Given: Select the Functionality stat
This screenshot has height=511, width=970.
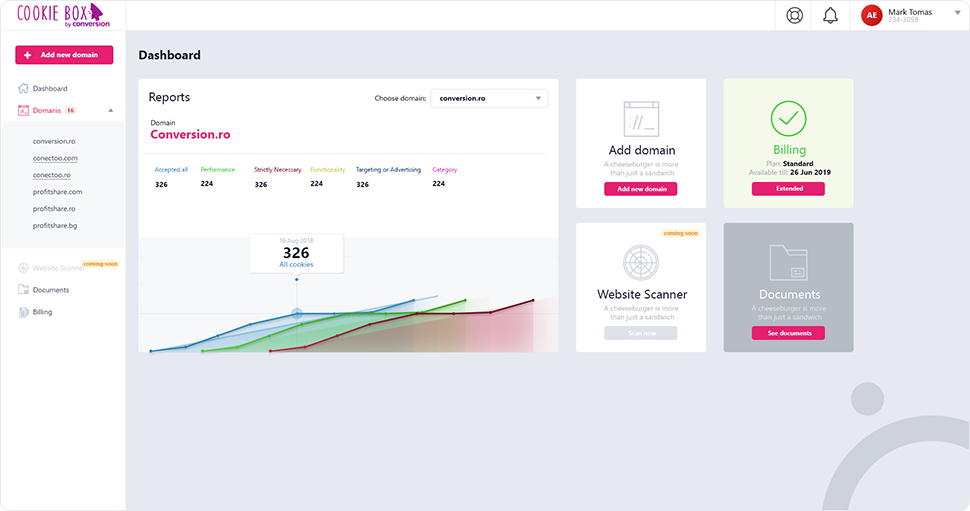Looking at the screenshot, I should (327, 176).
